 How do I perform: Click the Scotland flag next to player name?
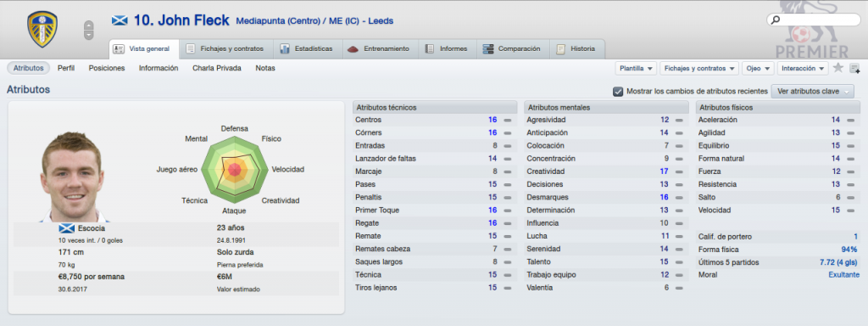click(x=119, y=20)
